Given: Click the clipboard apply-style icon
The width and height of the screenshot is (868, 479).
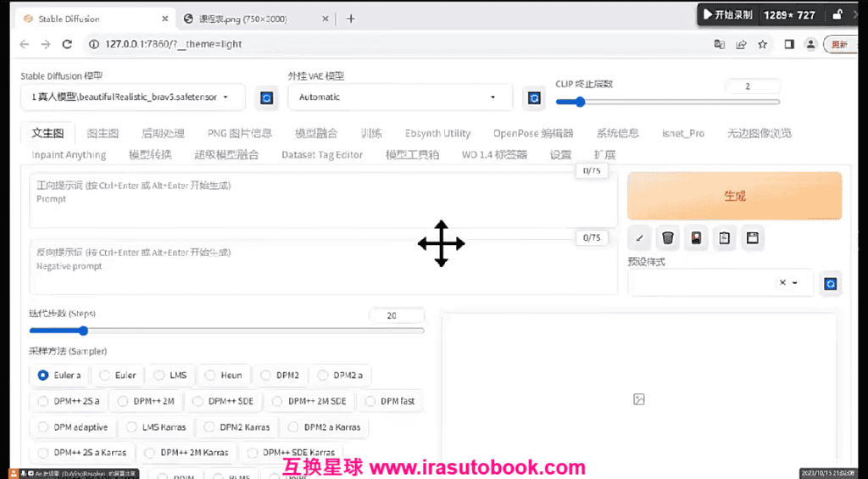Looking at the screenshot, I should click(724, 239).
